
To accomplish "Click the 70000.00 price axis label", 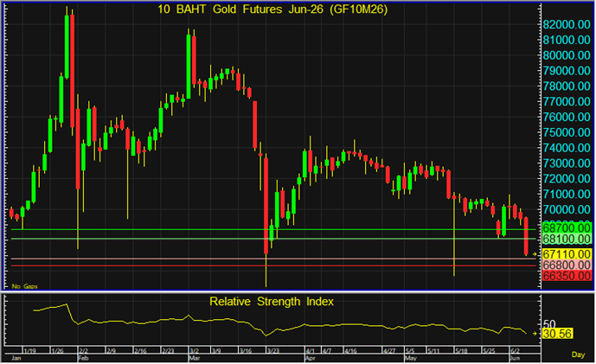I will 567,209.
